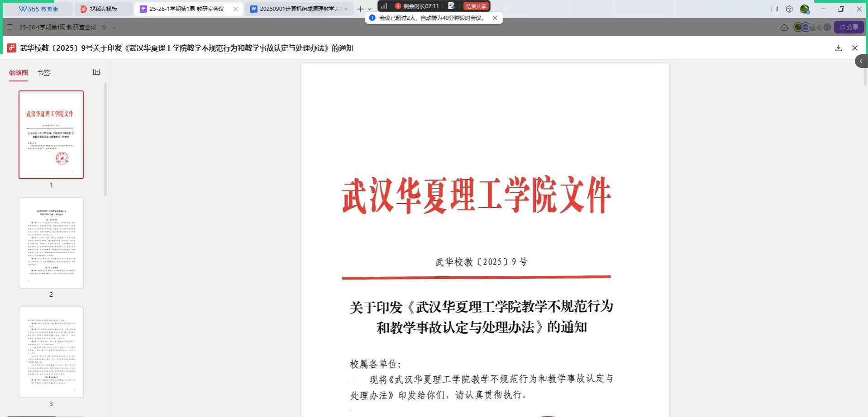Click the 结束共享 end sharing button

coord(476,6)
